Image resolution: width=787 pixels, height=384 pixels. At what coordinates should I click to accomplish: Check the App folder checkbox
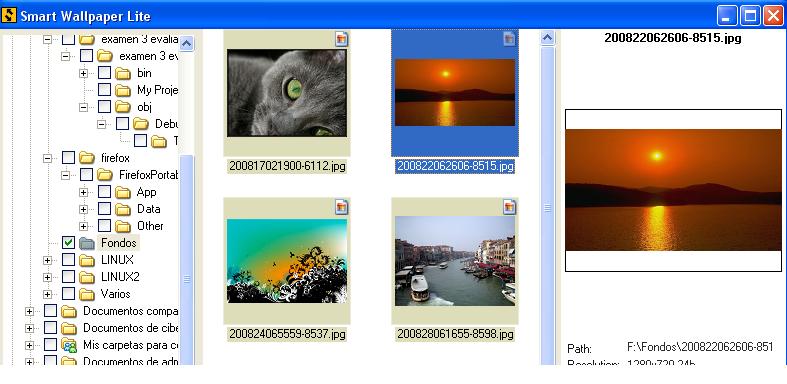[x=104, y=192]
